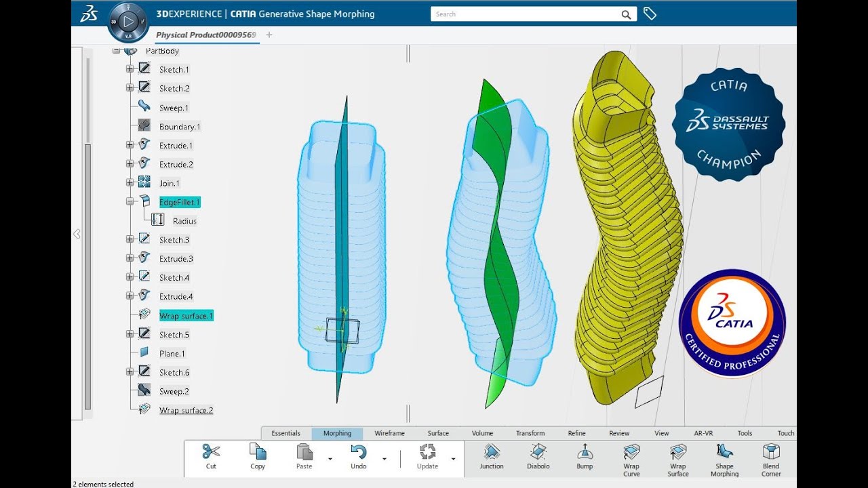Collapse the EdgeFillet.1 node
The width and height of the screenshot is (868, 488).
(x=130, y=202)
